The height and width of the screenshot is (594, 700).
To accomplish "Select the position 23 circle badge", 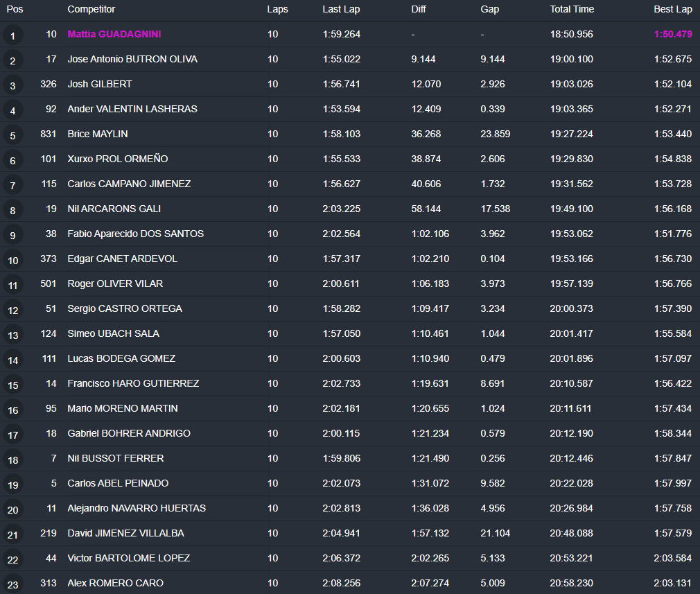I will coord(13,584).
